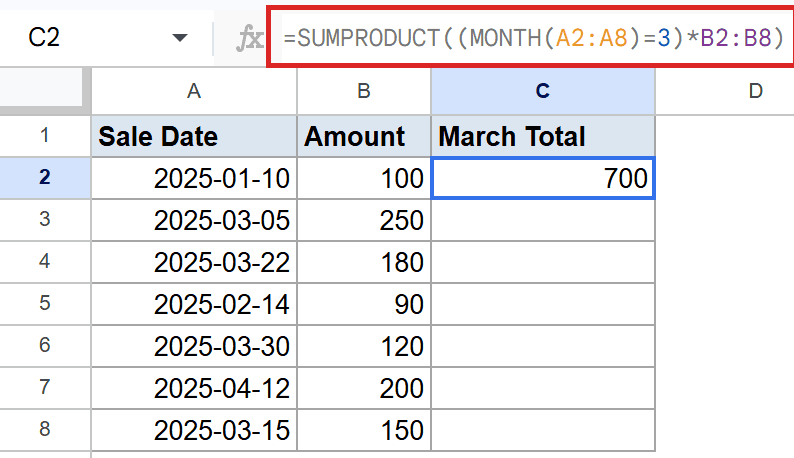Image resolution: width=794 pixels, height=458 pixels.
Task: Select empty cell C8 beside 150
Action: pos(543,430)
